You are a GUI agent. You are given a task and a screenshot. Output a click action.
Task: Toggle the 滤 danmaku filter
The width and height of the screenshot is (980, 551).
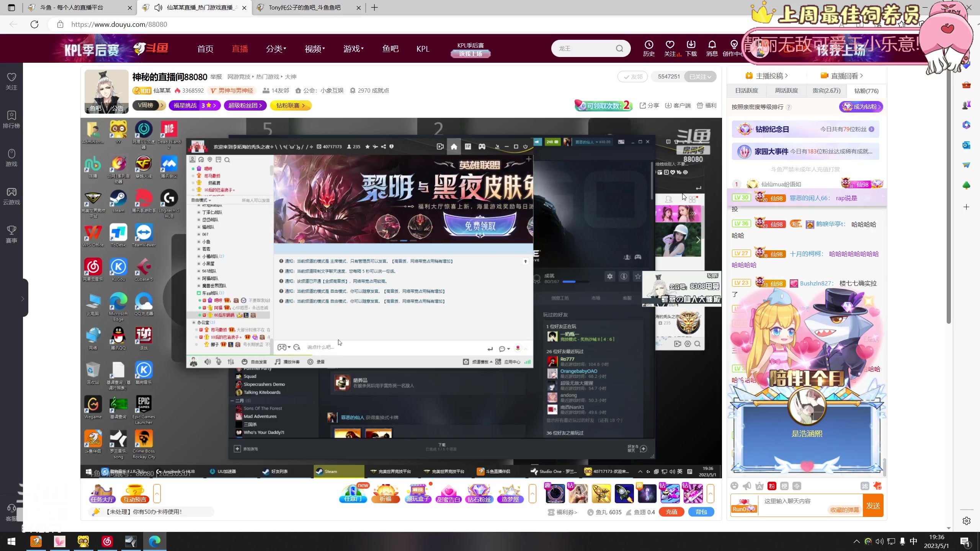coord(865,486)
